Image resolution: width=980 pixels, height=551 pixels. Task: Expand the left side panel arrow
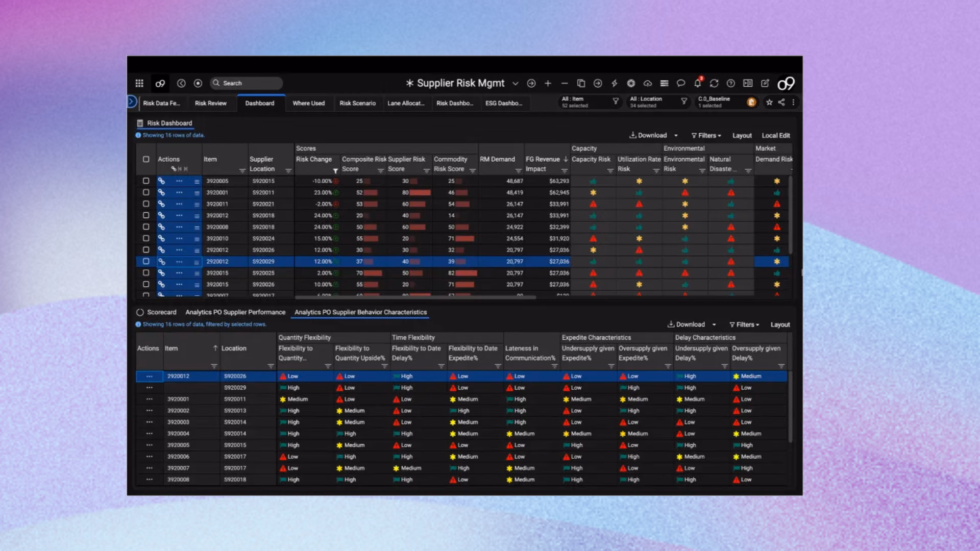131,102
